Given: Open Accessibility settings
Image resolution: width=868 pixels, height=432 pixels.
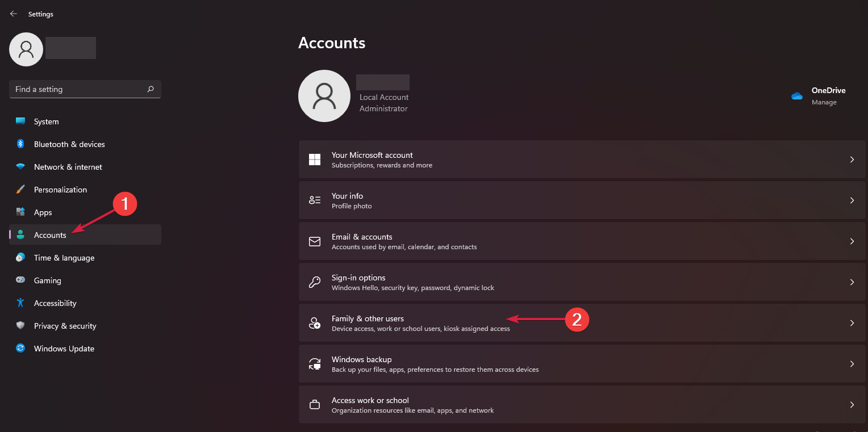Looking at the screenshot, I should (85, 303).
